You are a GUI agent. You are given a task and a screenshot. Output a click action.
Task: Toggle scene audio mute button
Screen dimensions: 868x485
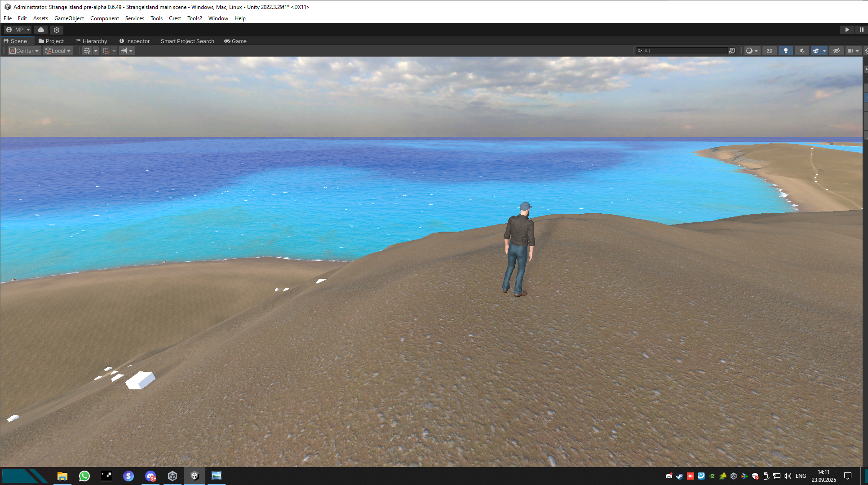click(x=802, y=51)
